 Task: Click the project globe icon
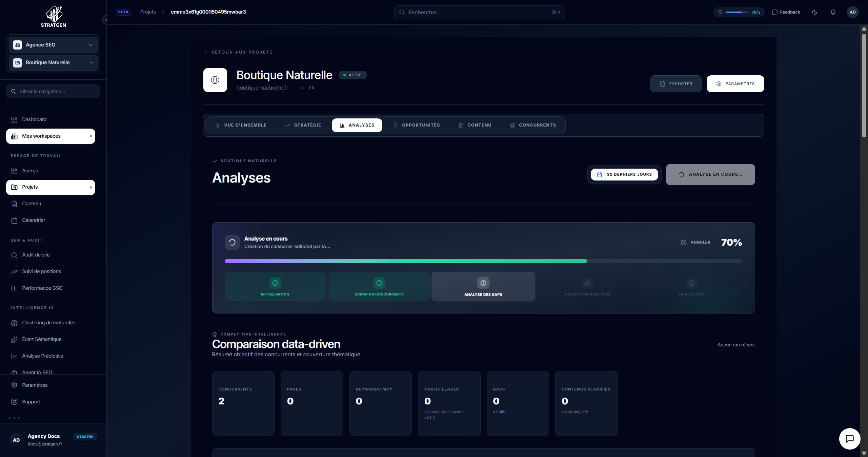(x=215, y=80)
